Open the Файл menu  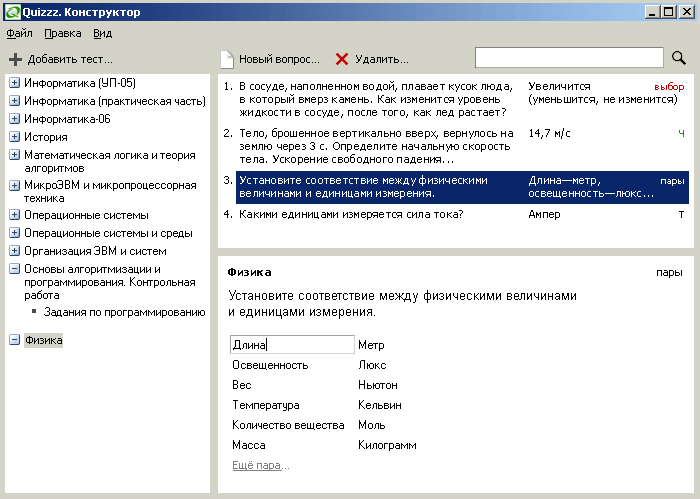tap(19, 33)
